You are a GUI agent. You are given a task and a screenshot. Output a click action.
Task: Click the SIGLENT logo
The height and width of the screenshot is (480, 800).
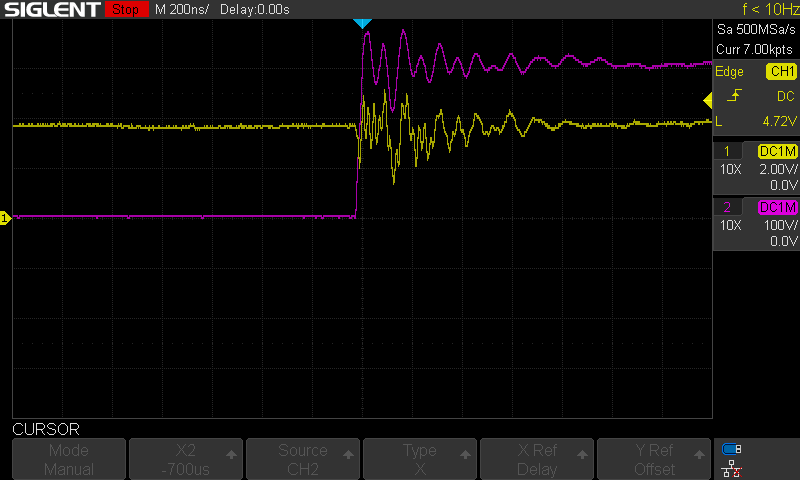(x=52, y=9)
